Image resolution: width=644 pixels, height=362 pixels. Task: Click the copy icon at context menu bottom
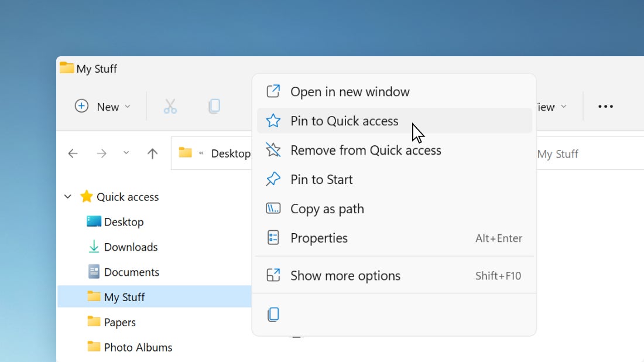click(273, 315)
